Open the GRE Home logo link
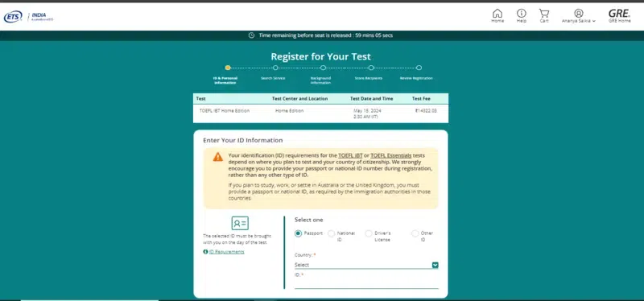 pos(619,16)
